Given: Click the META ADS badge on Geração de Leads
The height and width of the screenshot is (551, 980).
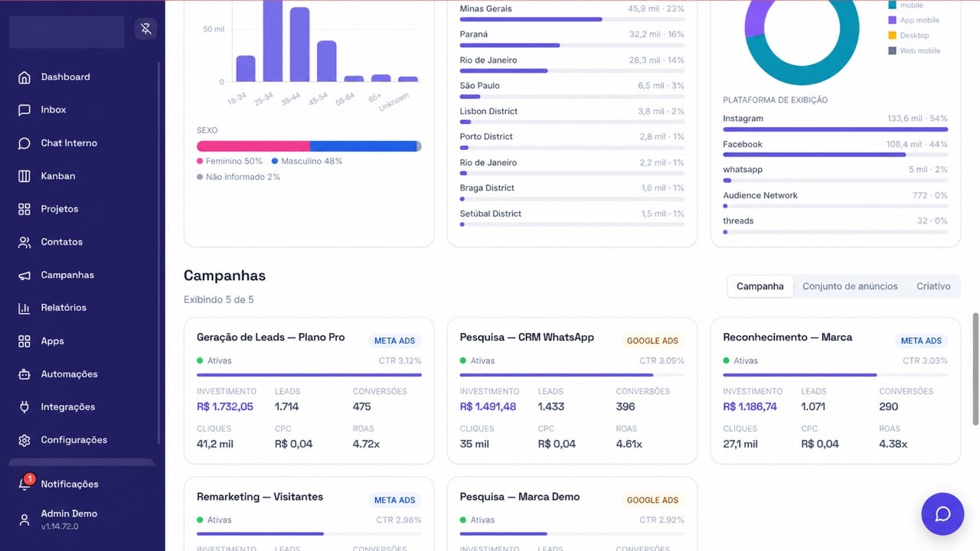Looking at the screenshot, I should tap(395, 341).
